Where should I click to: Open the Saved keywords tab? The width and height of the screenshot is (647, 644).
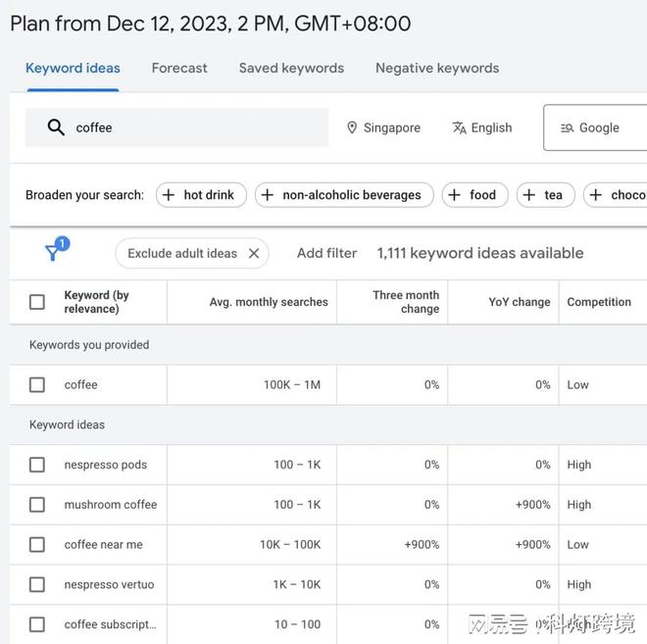coord(291,68)
